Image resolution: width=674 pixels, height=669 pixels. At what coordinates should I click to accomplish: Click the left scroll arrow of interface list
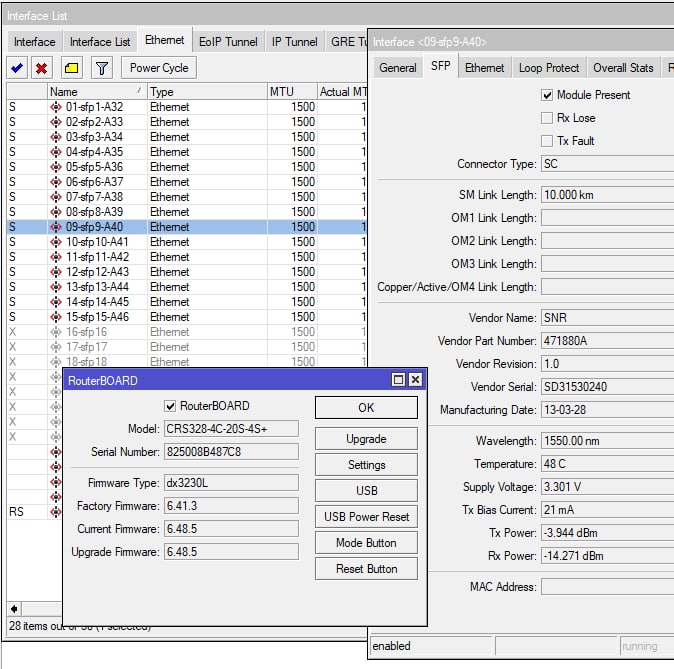[14, 609]
